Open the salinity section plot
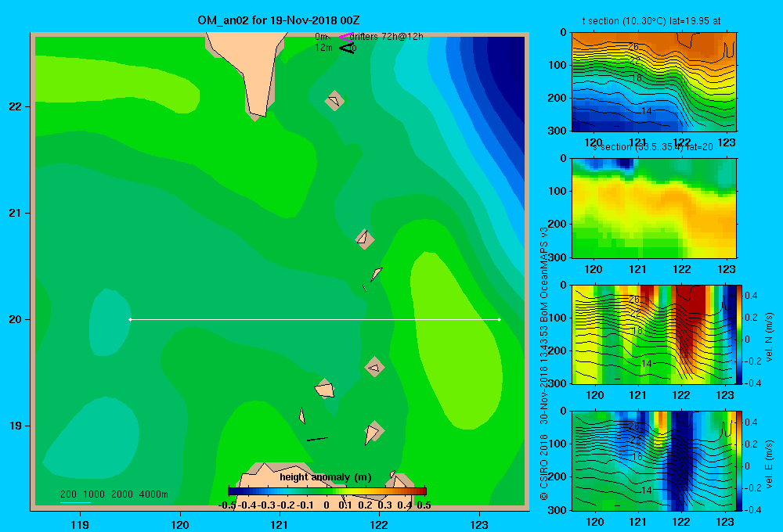 pyautogui.click(x=654, y=208)
